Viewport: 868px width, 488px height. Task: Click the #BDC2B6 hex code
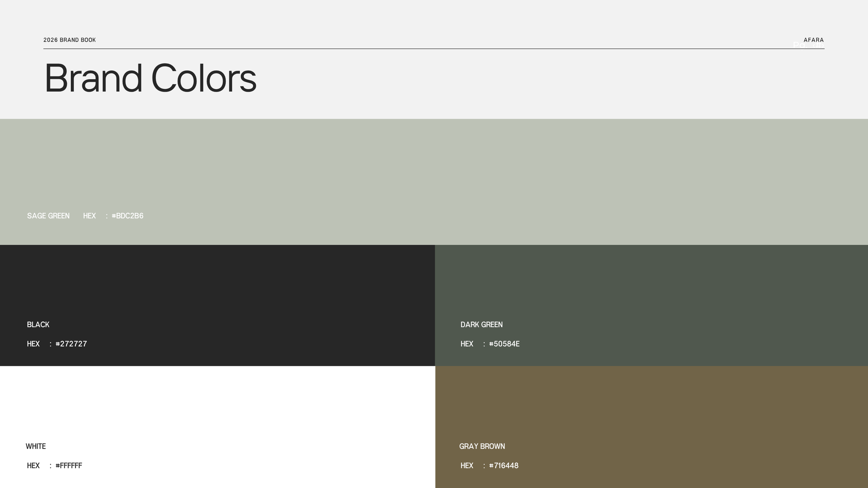click(127, 216)
